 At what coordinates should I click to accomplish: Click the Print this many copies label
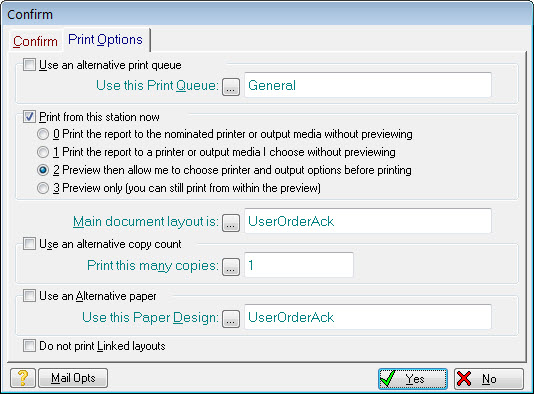coord(153,265)
